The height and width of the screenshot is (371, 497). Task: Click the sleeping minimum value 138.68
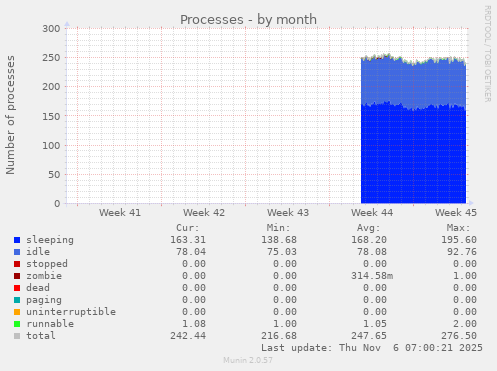pyautogui.click(x=279, y=240)
